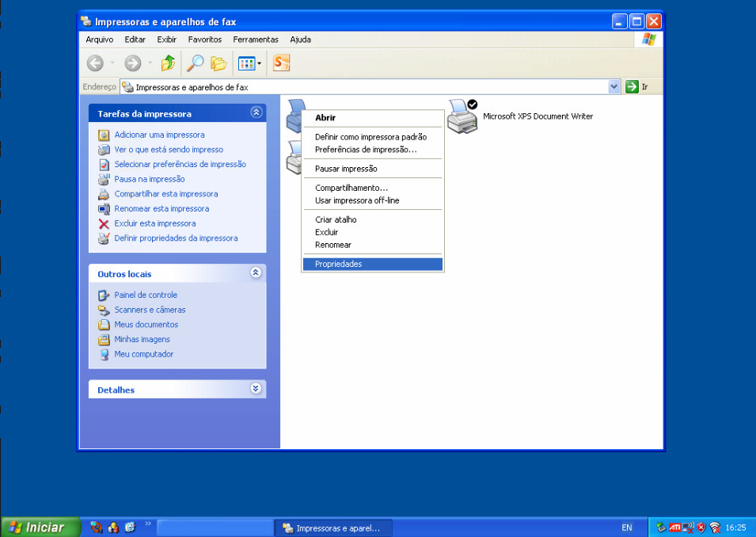Collapse the Tarefas da impressora panel
756x537 pixels.
[256, 113]
